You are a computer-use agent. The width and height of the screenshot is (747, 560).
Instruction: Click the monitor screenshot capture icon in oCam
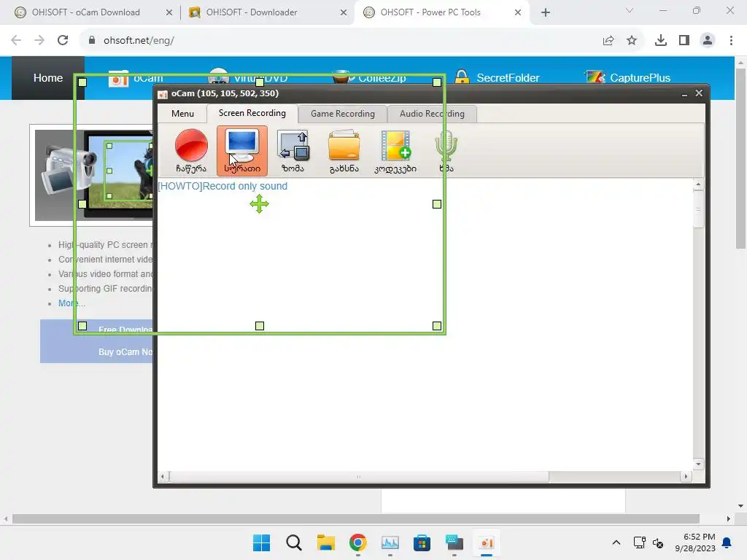pos(242,150)
